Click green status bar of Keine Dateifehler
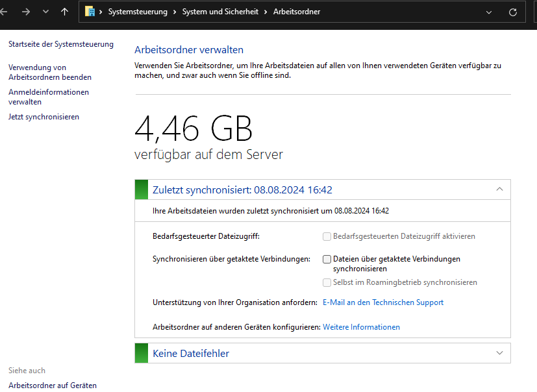Viewport: 537px width, 392px height. pos(142,353)
